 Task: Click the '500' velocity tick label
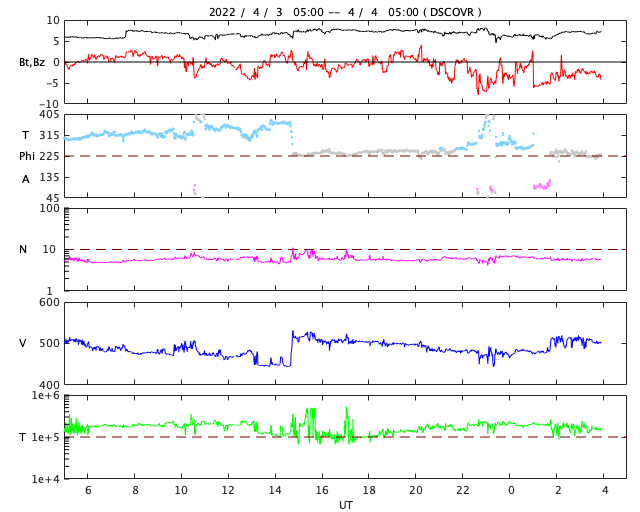pos(49,343)
